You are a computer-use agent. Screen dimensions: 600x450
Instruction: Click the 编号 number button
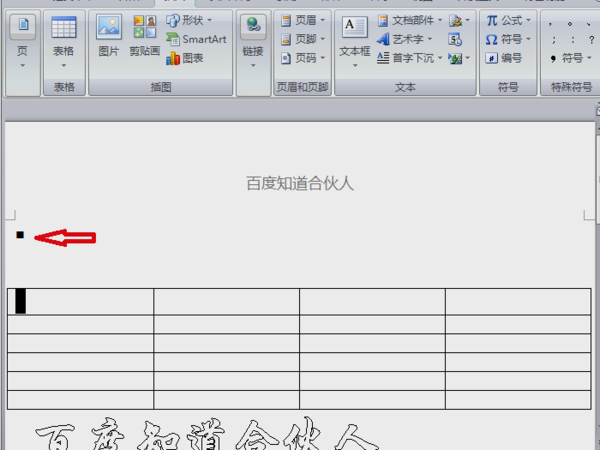pos(504,58)
